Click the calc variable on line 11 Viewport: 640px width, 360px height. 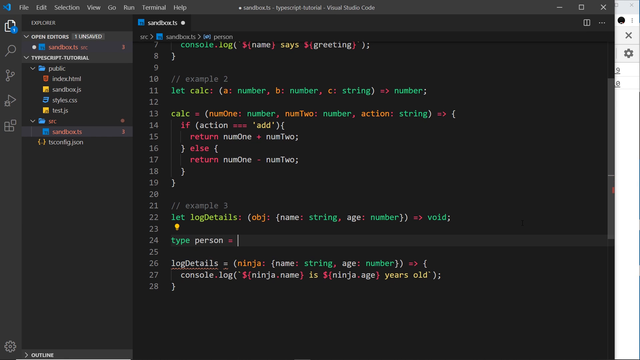click(x=200, y=91)
